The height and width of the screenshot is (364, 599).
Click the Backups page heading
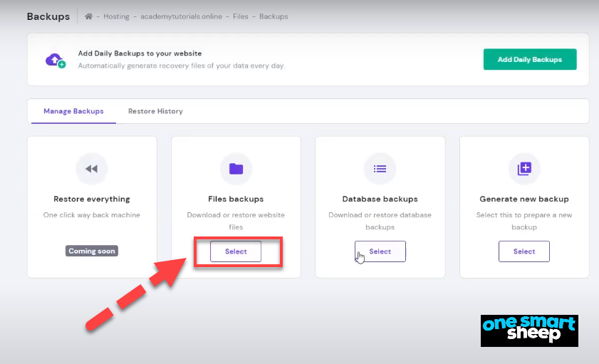pyautogui.click(x=48, y=16)
